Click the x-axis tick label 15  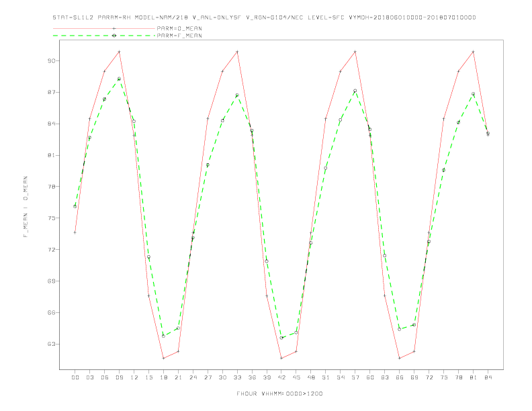pyautogui.click(x=149, y=377)
